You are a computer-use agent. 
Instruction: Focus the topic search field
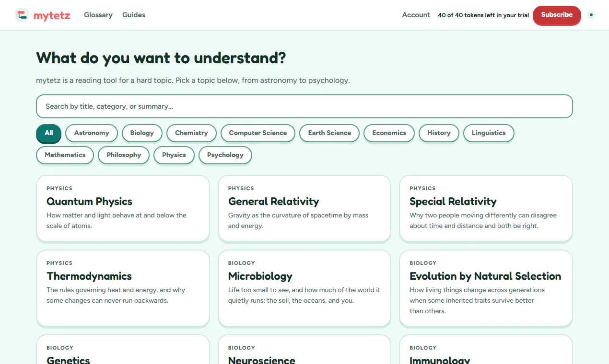304,106
